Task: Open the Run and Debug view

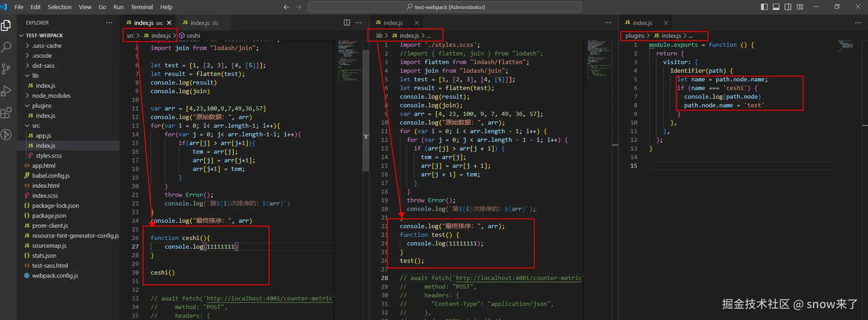Action: pyautogui.click(x=6, y=90)
